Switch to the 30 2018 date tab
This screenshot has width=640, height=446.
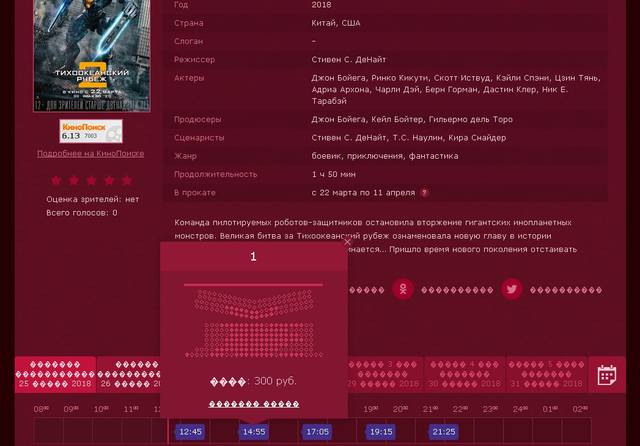[x=465, y=374]
